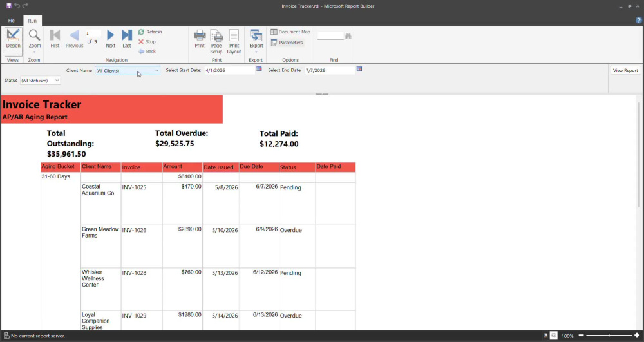Click the Select Start Date field
The height and width of the screenshot is (342, 644).
pos(230,70)
